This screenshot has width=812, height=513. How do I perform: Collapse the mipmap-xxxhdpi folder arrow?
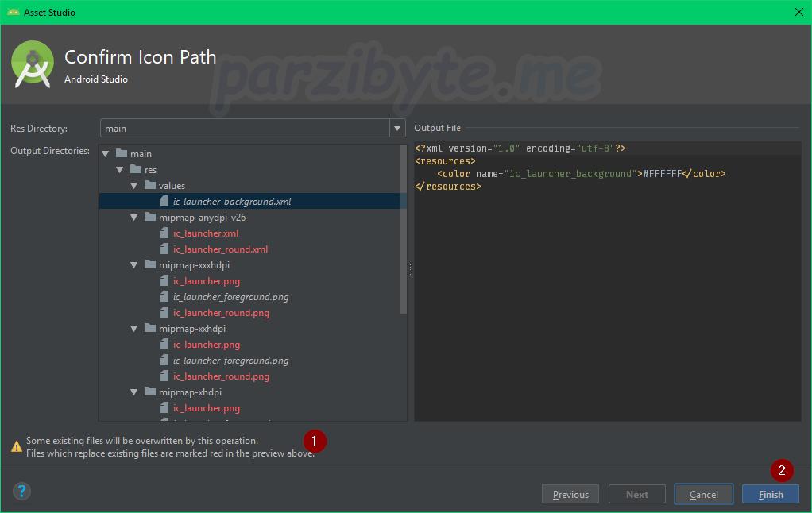point(134,265)
